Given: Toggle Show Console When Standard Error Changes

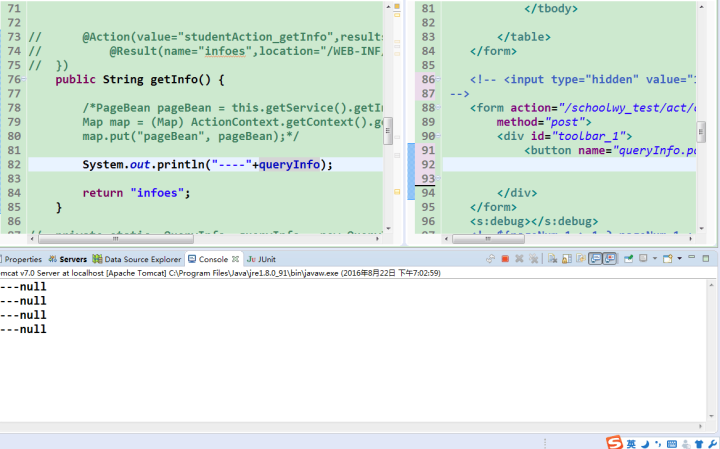Looking at the screenshot, I should tap(610, 259).
